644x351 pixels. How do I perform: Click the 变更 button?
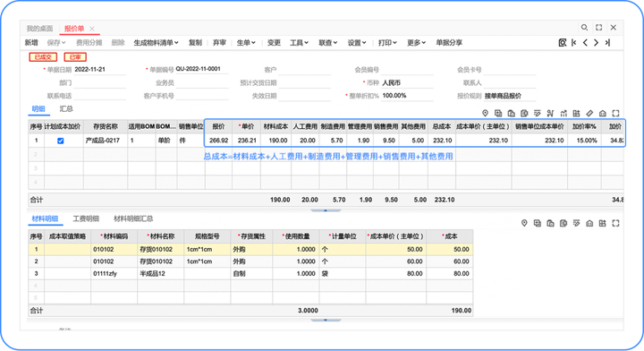[x=274, y=43]
